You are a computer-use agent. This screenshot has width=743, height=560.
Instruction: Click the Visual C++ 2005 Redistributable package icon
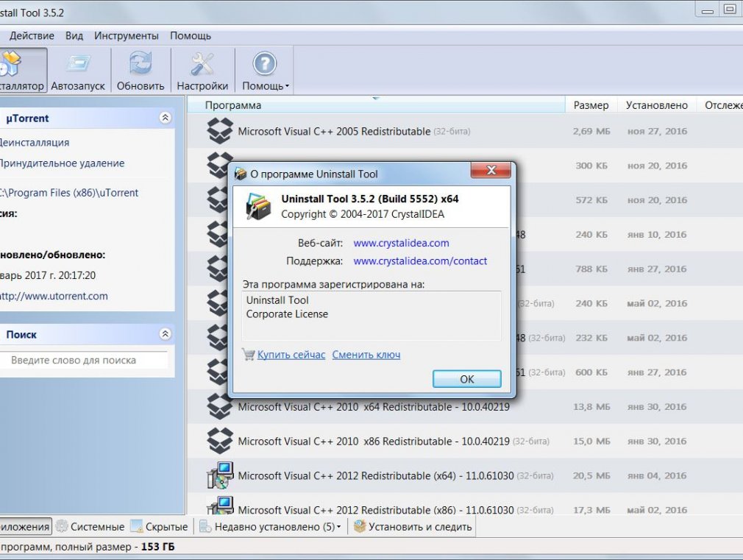point(220,130)
